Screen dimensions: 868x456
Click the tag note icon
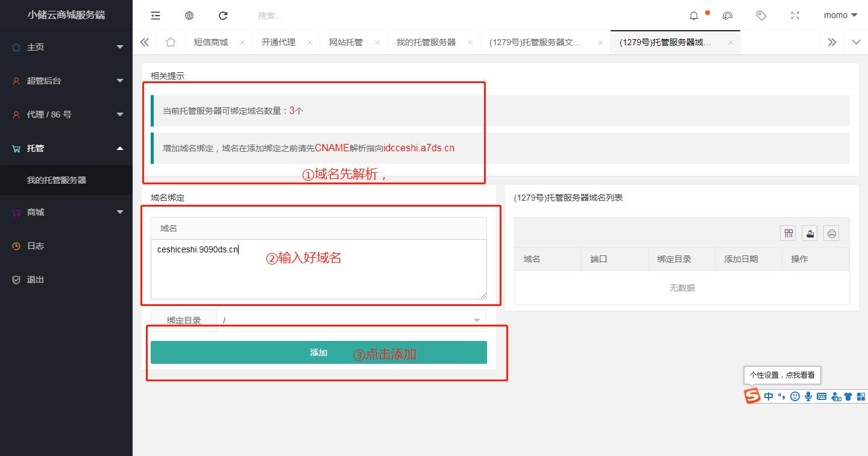tap(761, 16)
